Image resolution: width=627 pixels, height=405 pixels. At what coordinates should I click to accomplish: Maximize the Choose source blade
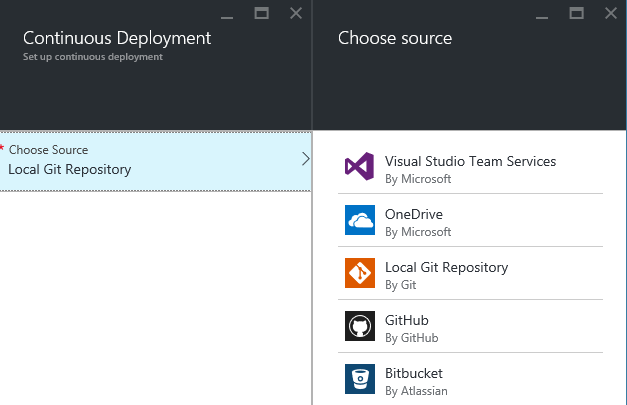pyautogui.click(x=576, y=13)
